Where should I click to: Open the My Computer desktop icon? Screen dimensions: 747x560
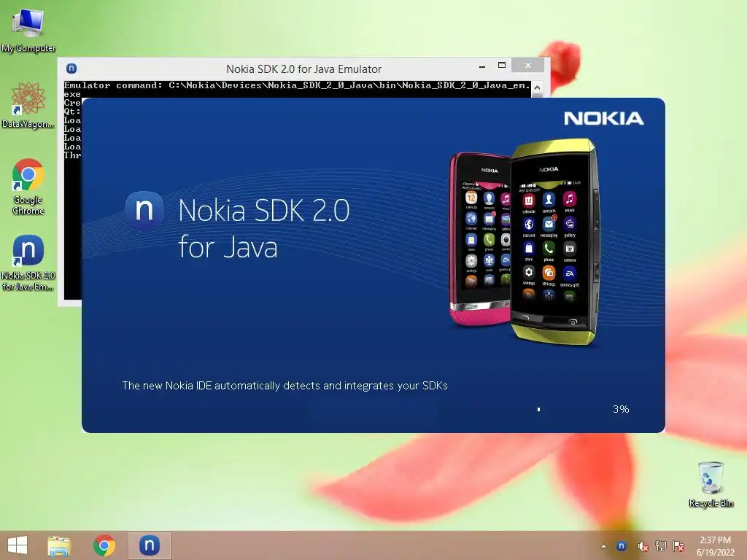28,29
